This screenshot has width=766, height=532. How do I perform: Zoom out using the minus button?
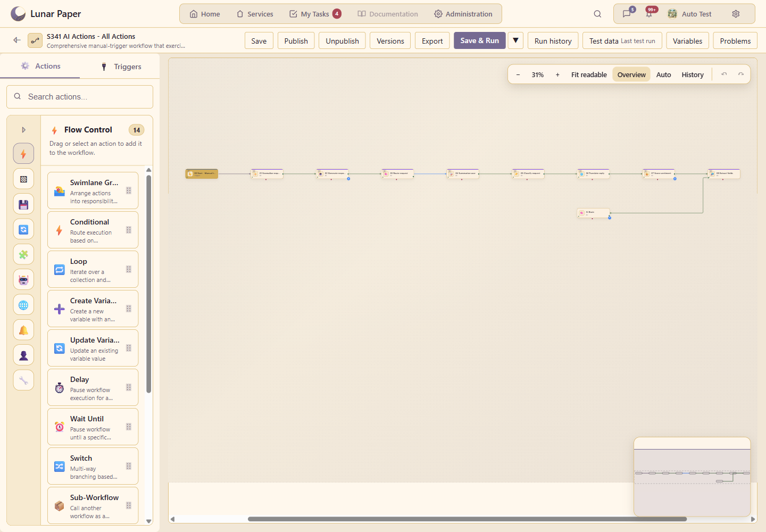[518, 74]
